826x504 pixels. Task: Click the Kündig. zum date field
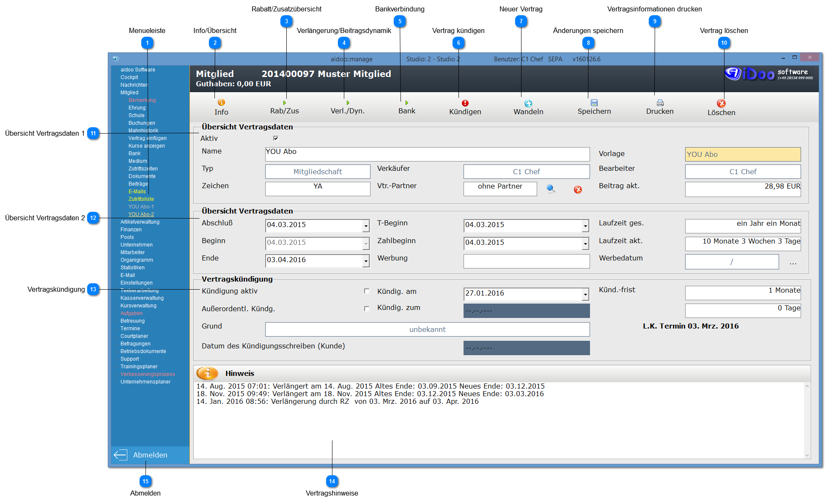527,311
